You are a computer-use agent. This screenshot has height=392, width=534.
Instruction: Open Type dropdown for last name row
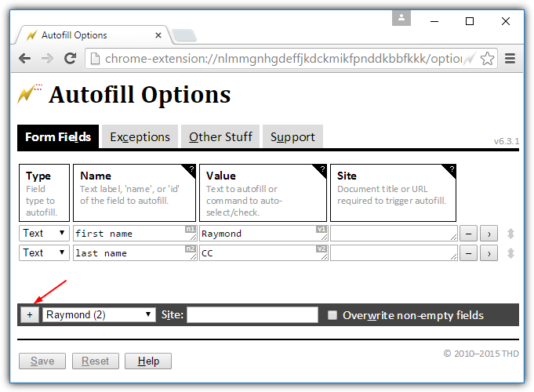44,252
